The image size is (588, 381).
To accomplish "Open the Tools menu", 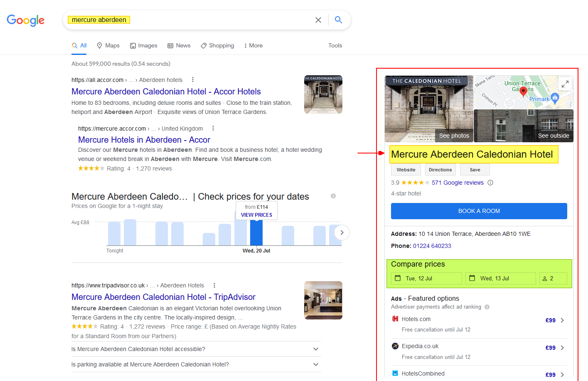I will [x=335, y=45].
